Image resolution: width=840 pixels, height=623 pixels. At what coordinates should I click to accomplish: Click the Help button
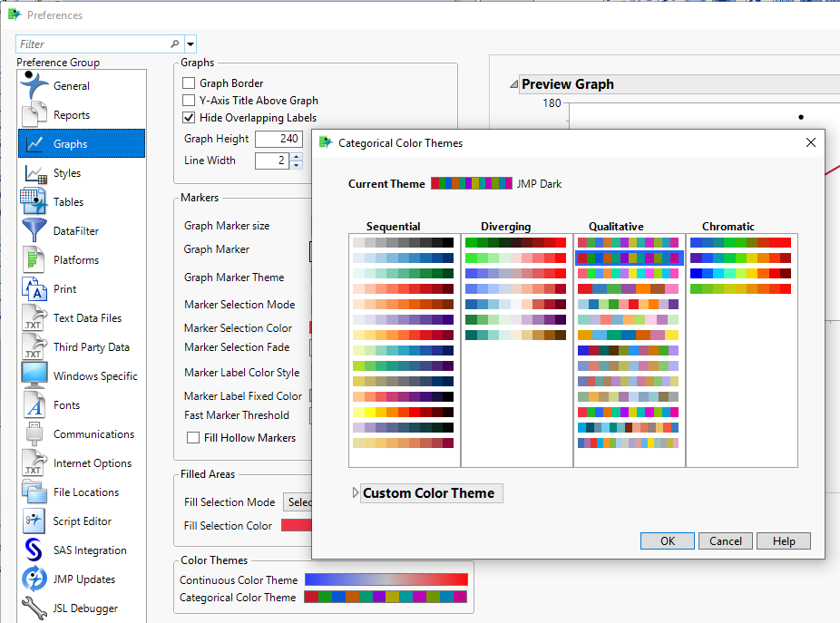783,540
